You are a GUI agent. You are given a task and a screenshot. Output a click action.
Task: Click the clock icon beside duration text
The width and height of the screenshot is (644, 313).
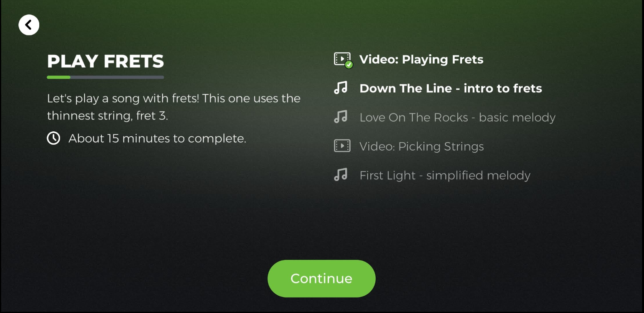point(54,138)
